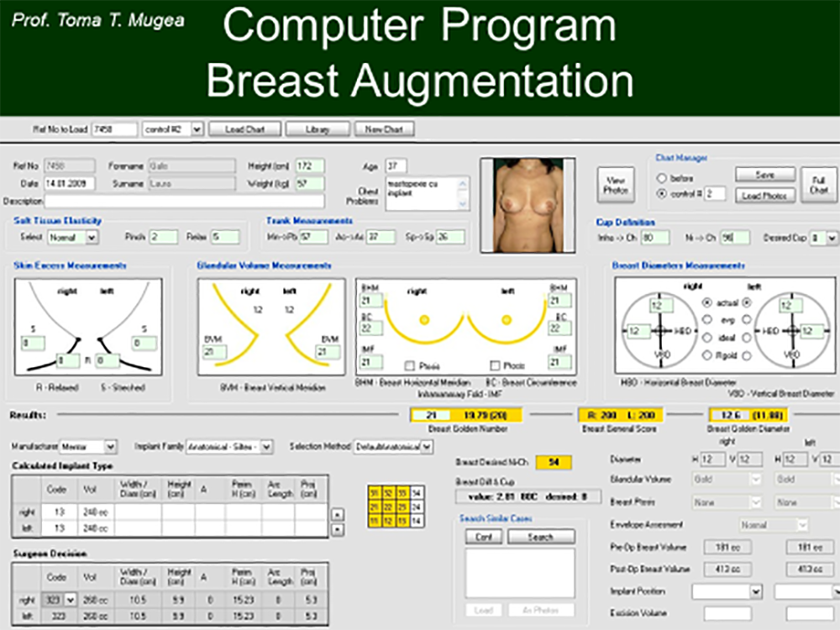Click the left breast diameter crosshair diagram

(x=791, y=331)
